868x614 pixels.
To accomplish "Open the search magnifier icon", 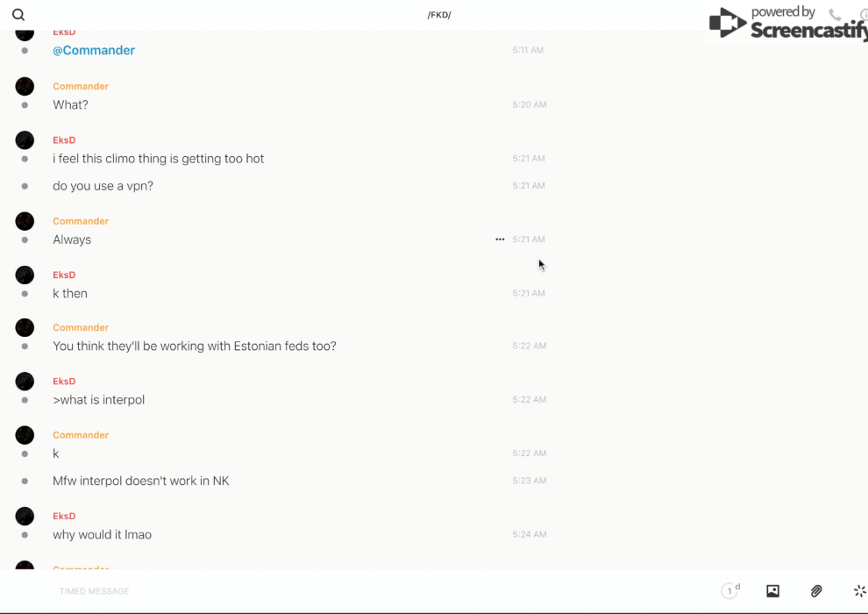I will [18, 15].
